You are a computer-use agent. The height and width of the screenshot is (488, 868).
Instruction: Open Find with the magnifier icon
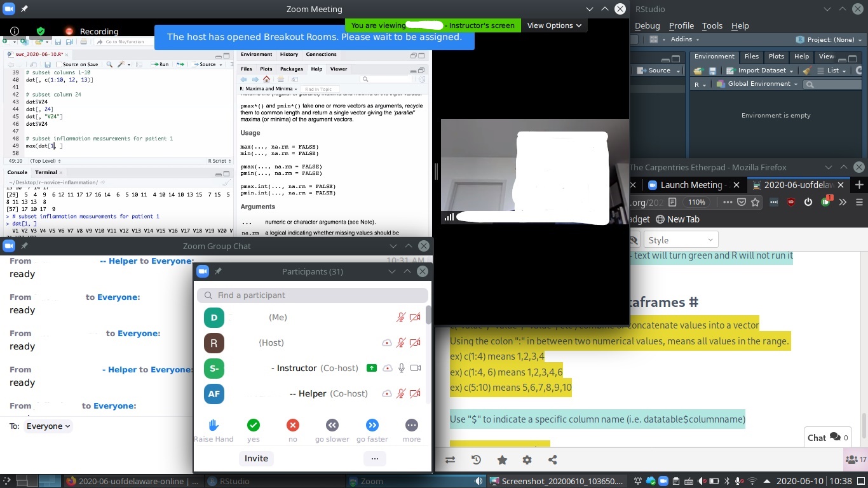coord(109,64)
